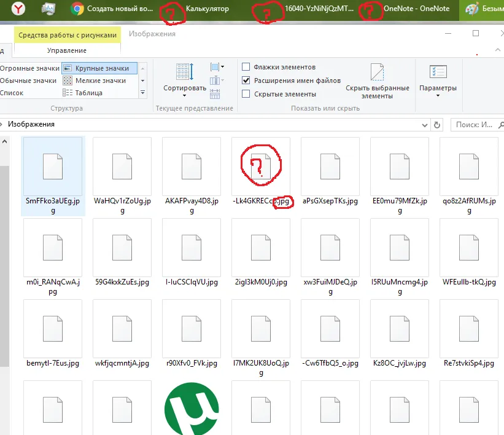This screenshot has height=435, width=504.
Task: Open the Параметры button
Action: coord(438,80)
